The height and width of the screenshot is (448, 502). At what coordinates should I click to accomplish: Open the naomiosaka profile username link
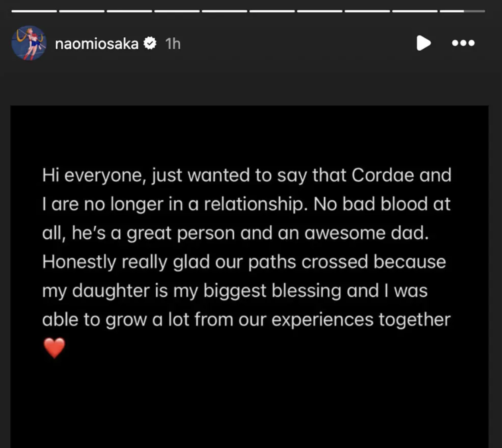coord(97,44)
